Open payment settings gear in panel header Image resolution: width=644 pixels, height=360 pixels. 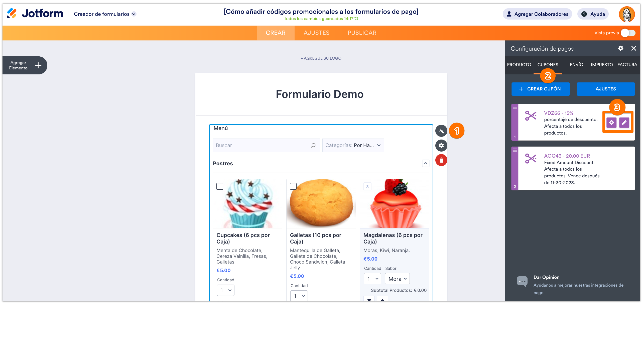click(620, 48)
